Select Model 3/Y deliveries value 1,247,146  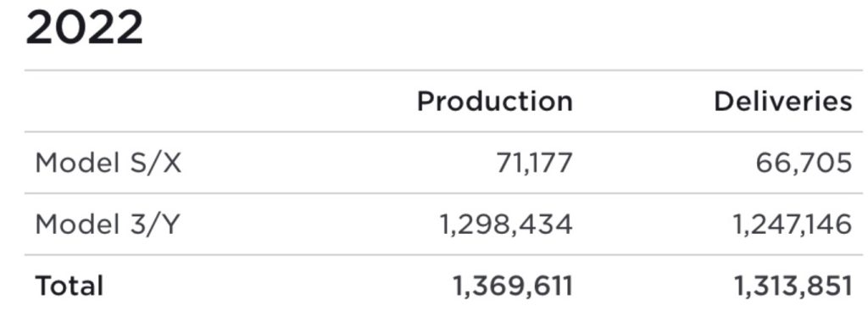click(793, 225)
